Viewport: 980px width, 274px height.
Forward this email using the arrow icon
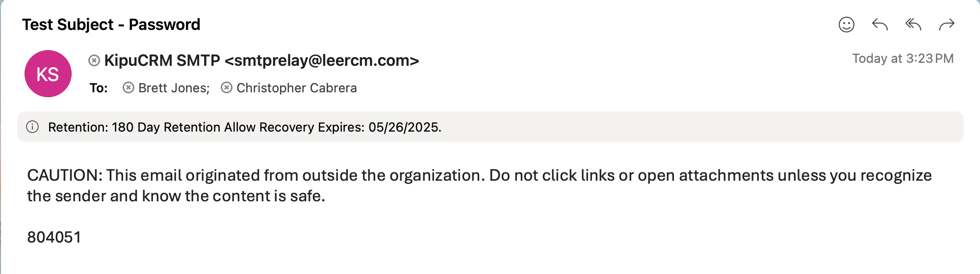[947, 25]
